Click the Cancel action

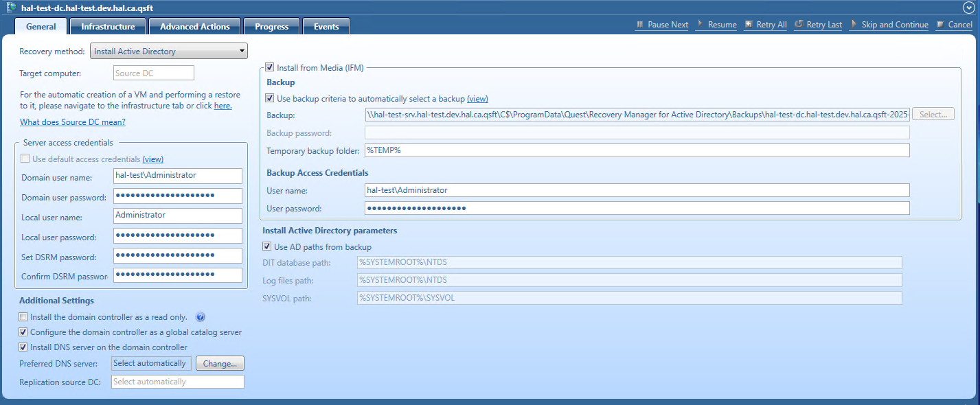[x=954, y=25]
